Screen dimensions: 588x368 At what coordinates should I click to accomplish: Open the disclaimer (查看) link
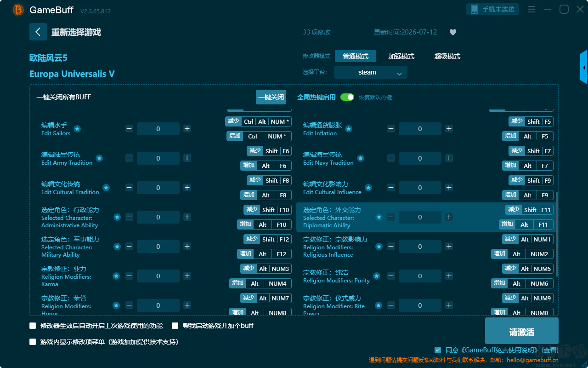[549, 350]
